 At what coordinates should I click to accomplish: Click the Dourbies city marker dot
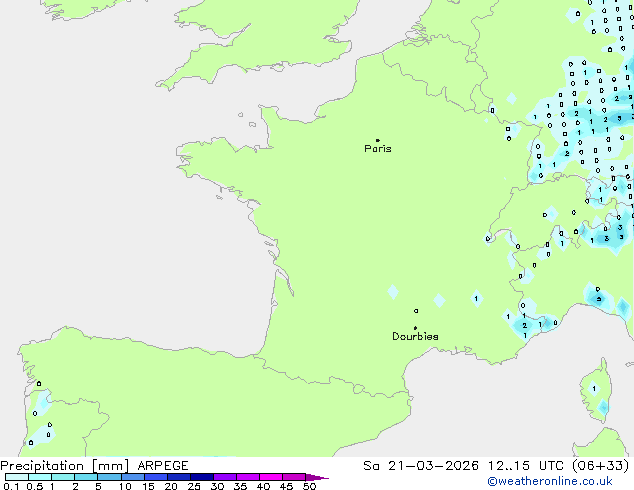coord(415,328)
